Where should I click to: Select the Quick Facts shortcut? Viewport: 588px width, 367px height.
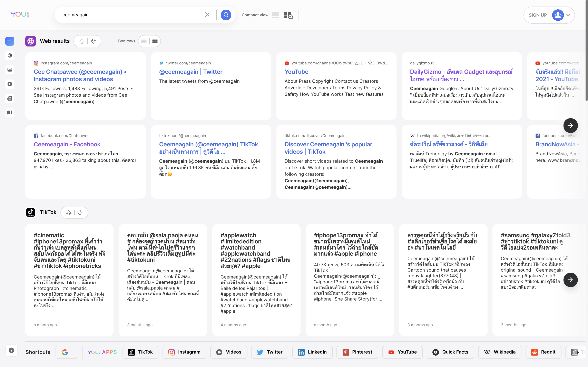[450, 352]
